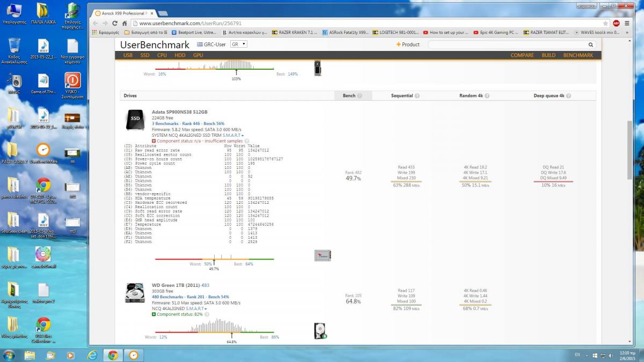
Task: Select the Asrock X99 Professional browser tab
Action: click(123, 13)
